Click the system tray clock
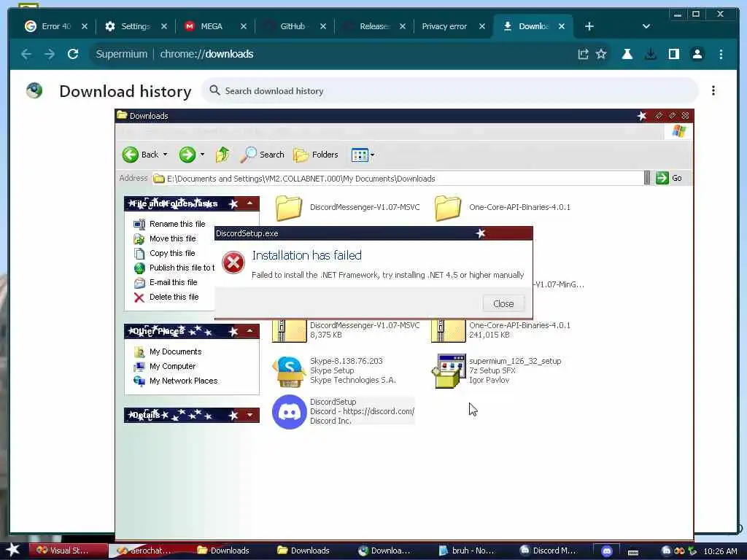Viewport: 747px width, 560px height. pyautogui.click(x=720, y=551)
